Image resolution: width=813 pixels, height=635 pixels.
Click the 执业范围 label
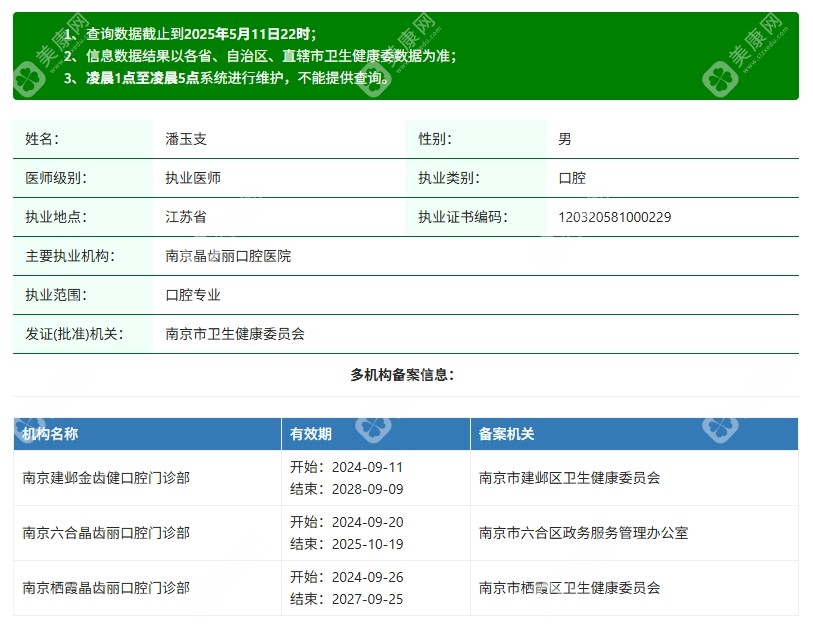pyautogui.click(x=56, y=295)
